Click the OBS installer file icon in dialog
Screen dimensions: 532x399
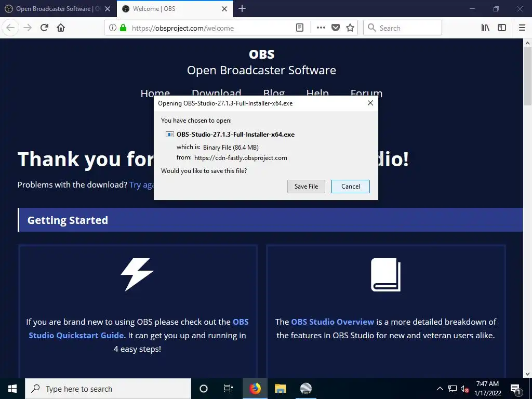170,135
